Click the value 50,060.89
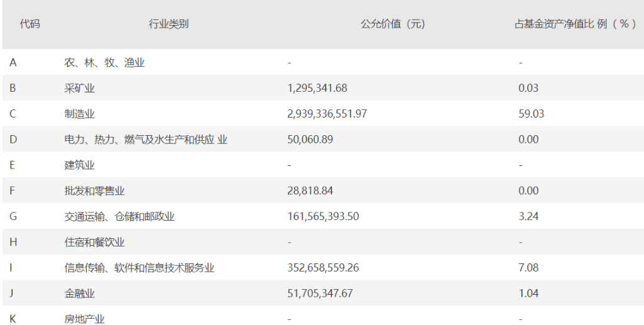Image resolution: width=644 pixels, height=325 pixels. tap(310, 140)
